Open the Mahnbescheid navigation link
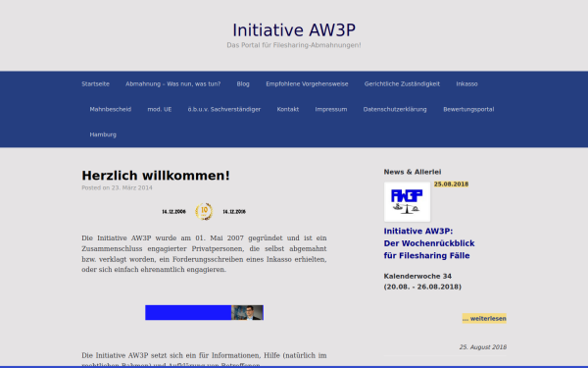588x368 pixels. pyautogui.click(x=110, y=109)
